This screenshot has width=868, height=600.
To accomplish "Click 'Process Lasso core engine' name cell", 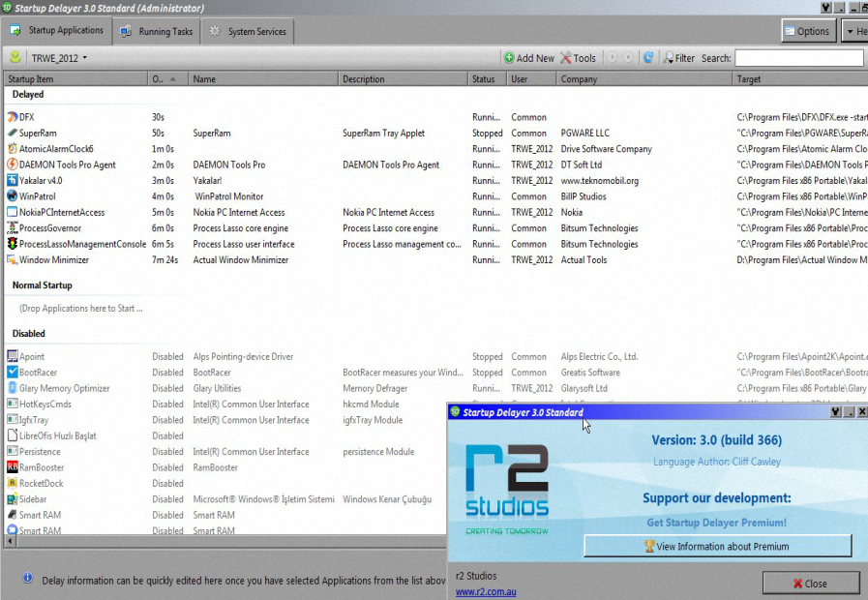I will [240, 228].
